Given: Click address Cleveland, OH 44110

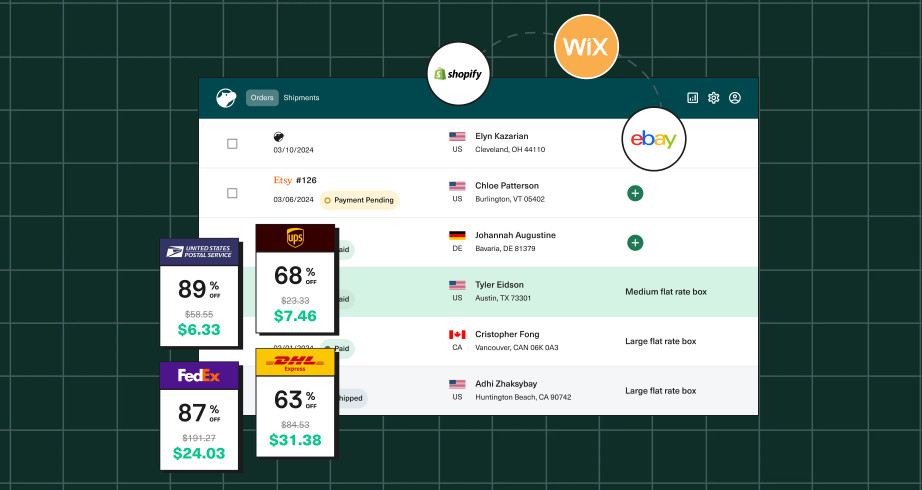Looking at the screenshot, I should coord(510,149).
